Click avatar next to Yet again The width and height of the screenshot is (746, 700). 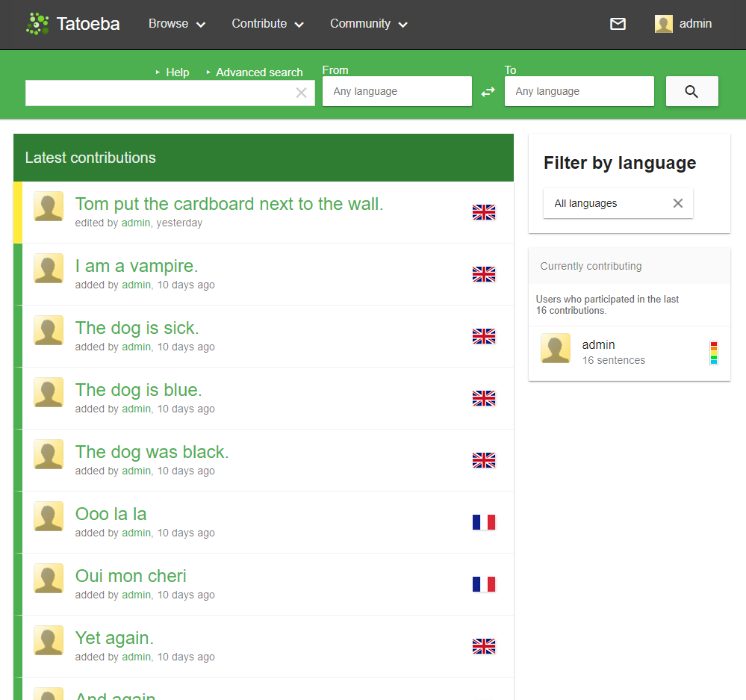(x=49, y=640)
